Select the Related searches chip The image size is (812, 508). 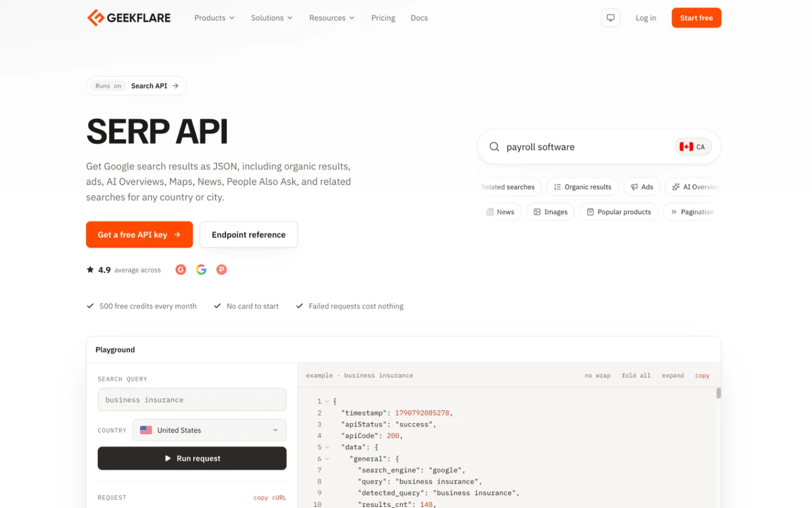(510, 187)
